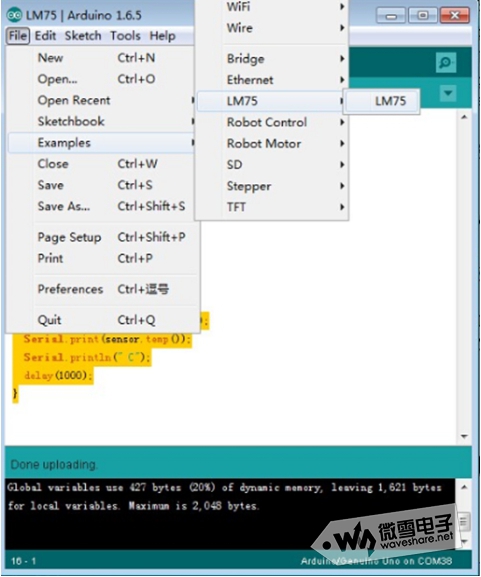Open the LM75 example sketch item
The height and width of the screenshot is (577, 481).
pos(382,101)
